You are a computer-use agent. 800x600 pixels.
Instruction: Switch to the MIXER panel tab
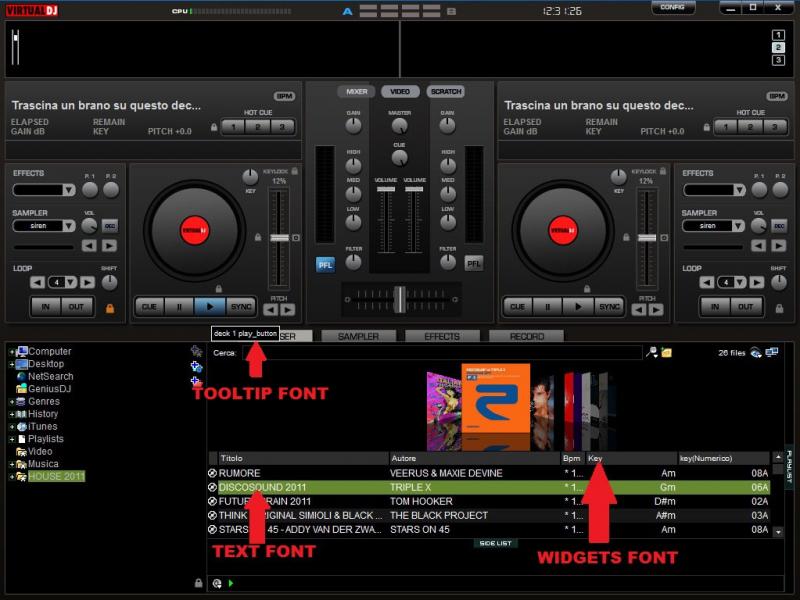[x=356, y=92]
